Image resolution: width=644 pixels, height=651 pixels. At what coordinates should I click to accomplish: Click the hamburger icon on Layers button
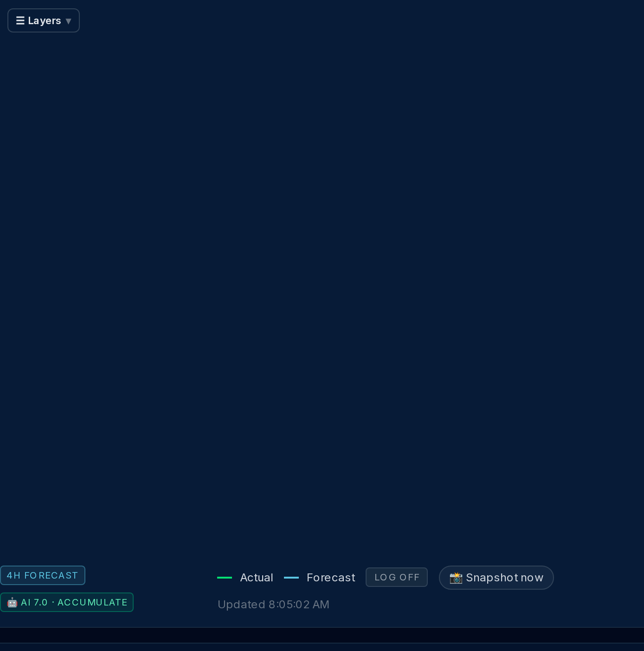pyautogui.click(x=20, y=21)
